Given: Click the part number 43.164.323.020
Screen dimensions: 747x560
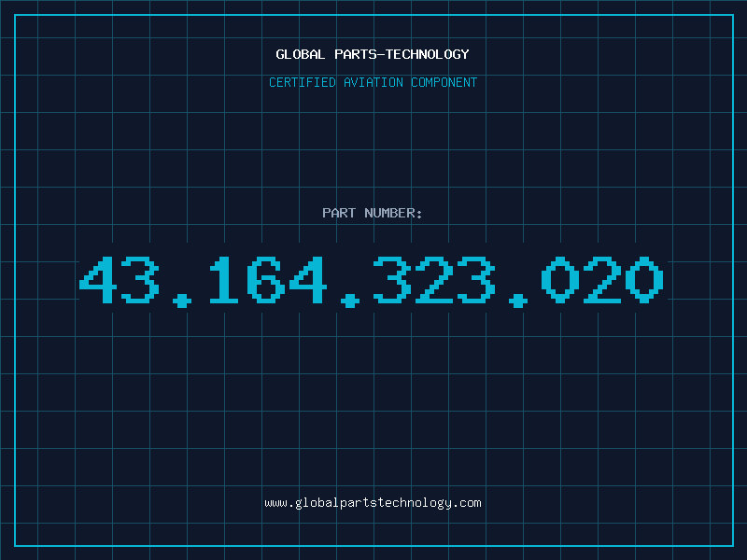Looking at the screenshot, I should 372,281.
